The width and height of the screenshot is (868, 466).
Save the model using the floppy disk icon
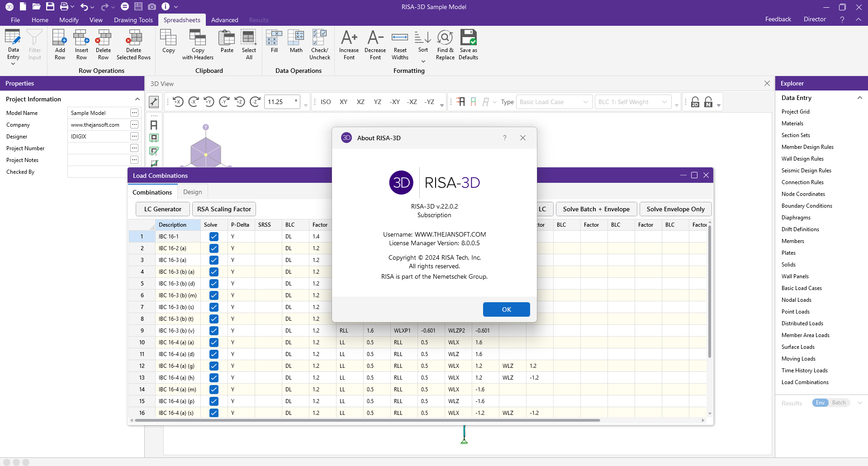pos(50,7)
